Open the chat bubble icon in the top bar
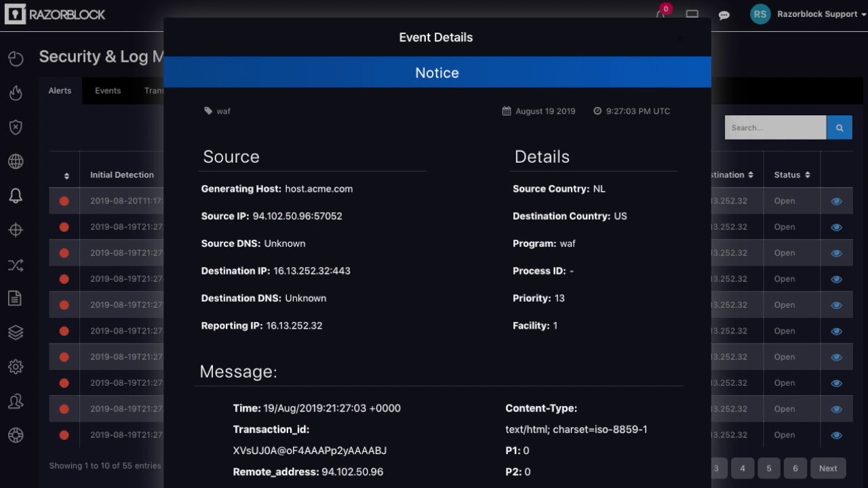Image resolution: width=868 pixels, height=488 pixels. click(724, 15)
